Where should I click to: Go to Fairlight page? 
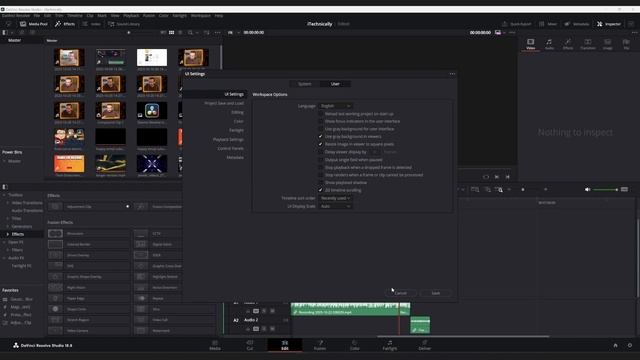point(389,345)
